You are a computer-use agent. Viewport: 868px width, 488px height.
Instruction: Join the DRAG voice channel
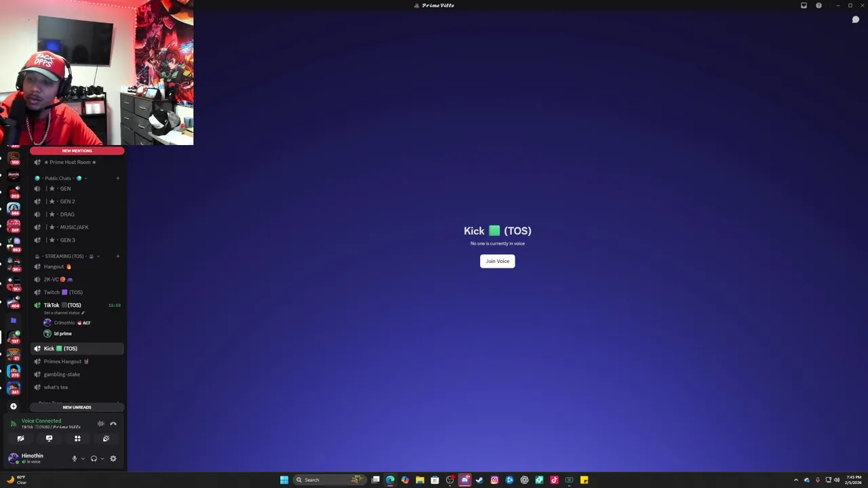(77, 214)
